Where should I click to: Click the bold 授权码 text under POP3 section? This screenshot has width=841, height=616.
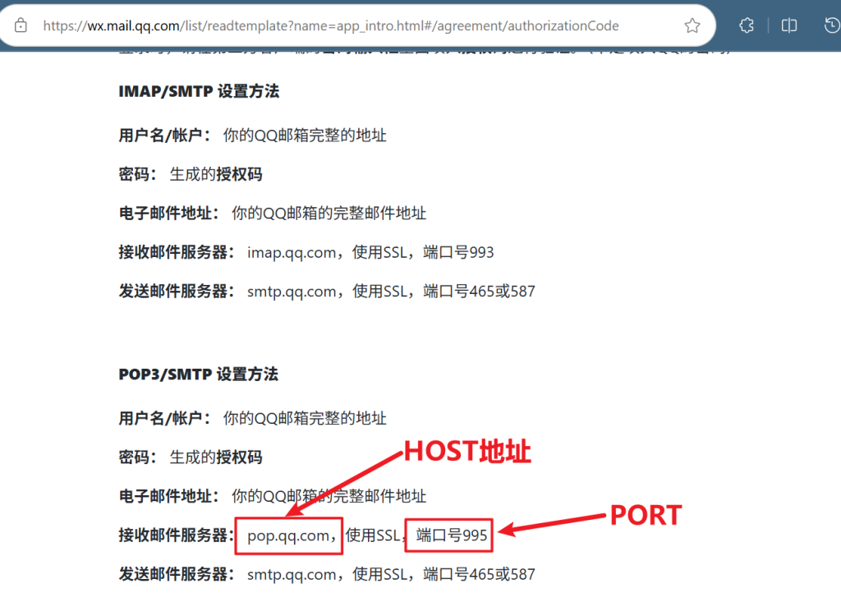pyautogui.click(x=239, y=457)
